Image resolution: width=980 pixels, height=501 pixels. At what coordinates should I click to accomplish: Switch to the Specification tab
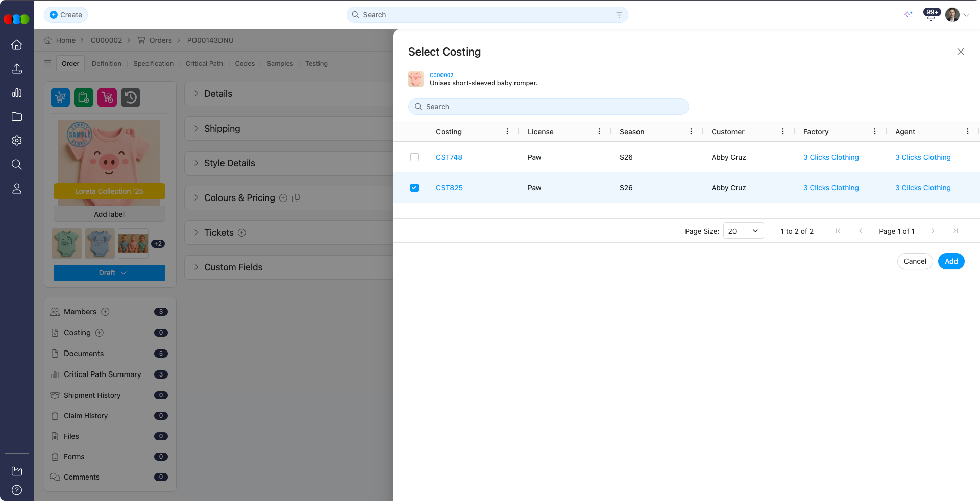(153, 63)
